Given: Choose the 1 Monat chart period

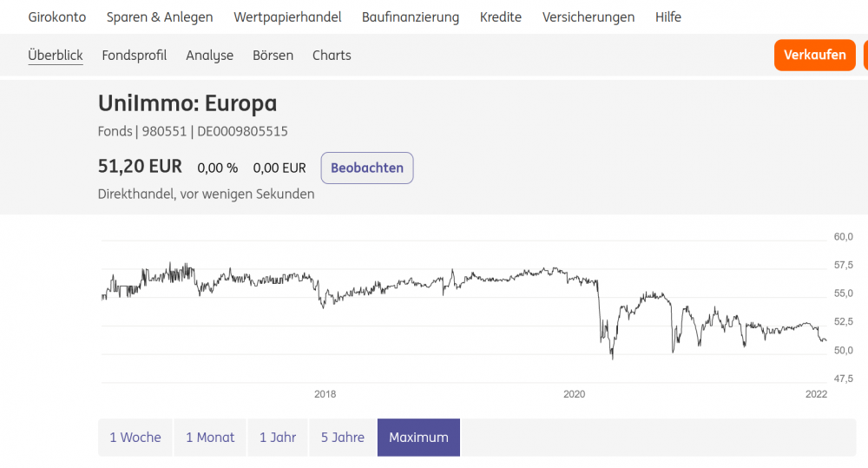Looking at the screenshot, I should [x=210, y=438].
